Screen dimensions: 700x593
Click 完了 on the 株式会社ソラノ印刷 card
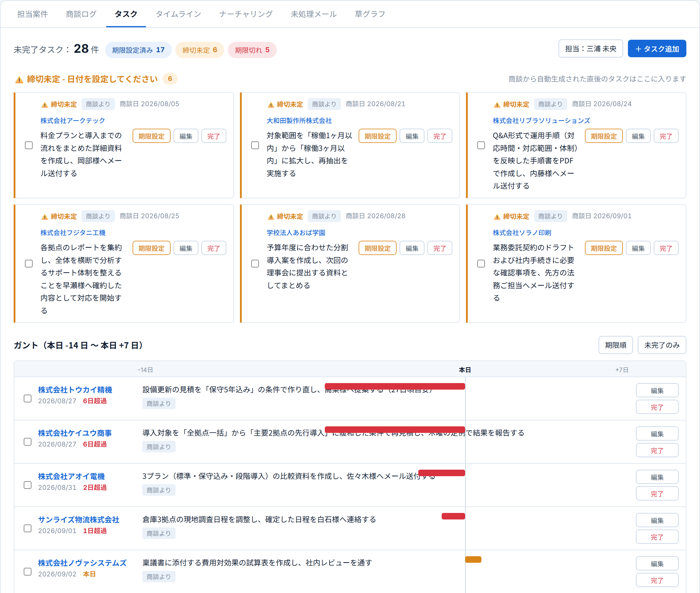click(x=666, y=248)
